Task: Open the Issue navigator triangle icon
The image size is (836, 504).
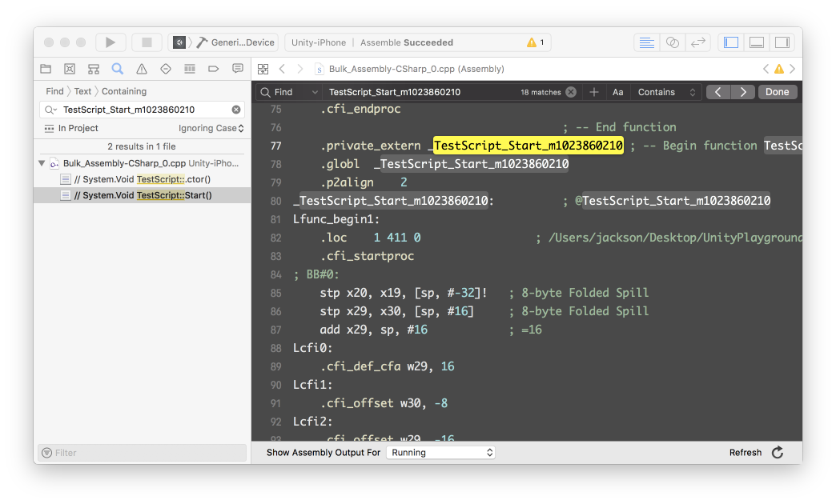Action: pos(141,69)
